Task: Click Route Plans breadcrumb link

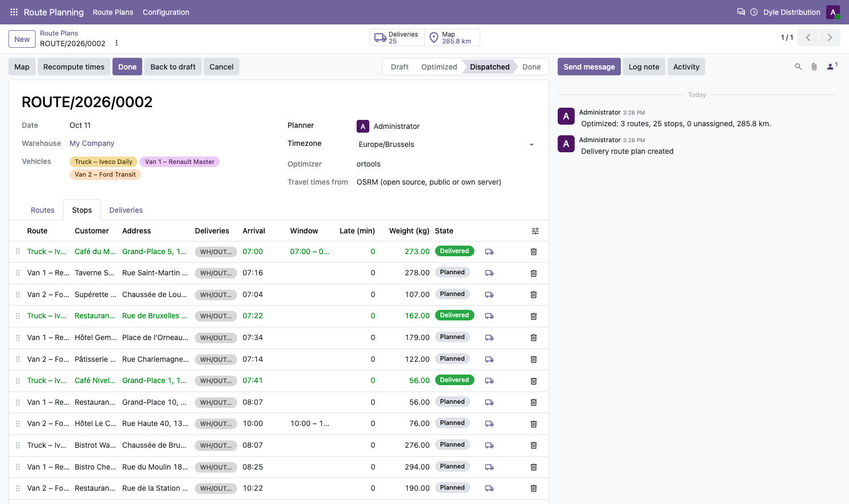Action: pyautogui.click(x=59, y=33)
